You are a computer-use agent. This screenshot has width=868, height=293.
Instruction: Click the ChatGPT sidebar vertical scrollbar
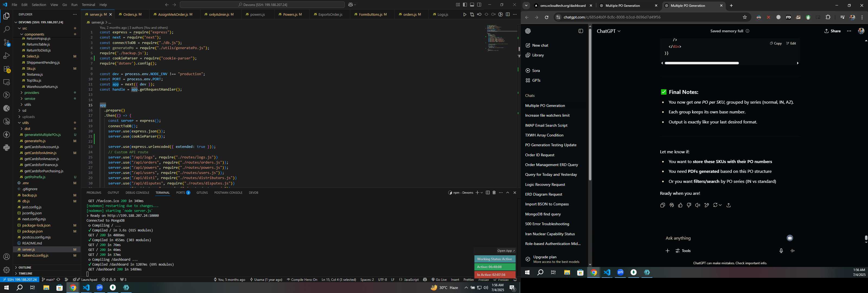click(590, 104)
